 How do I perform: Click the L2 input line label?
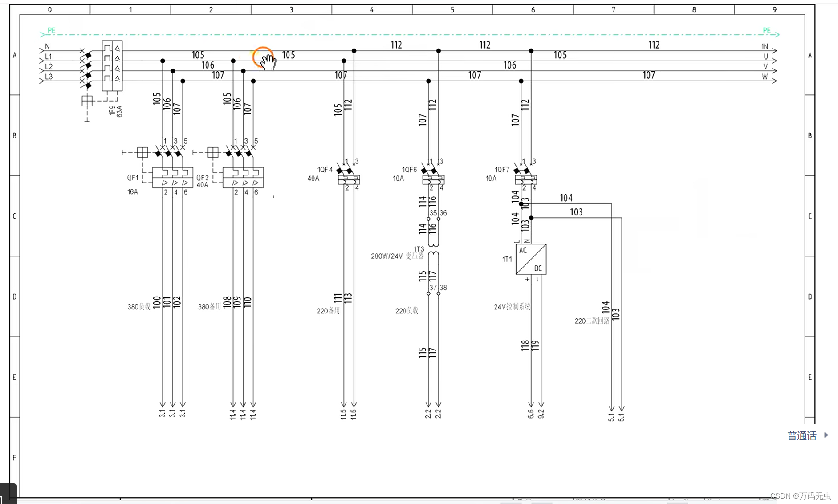pos(49,67)
